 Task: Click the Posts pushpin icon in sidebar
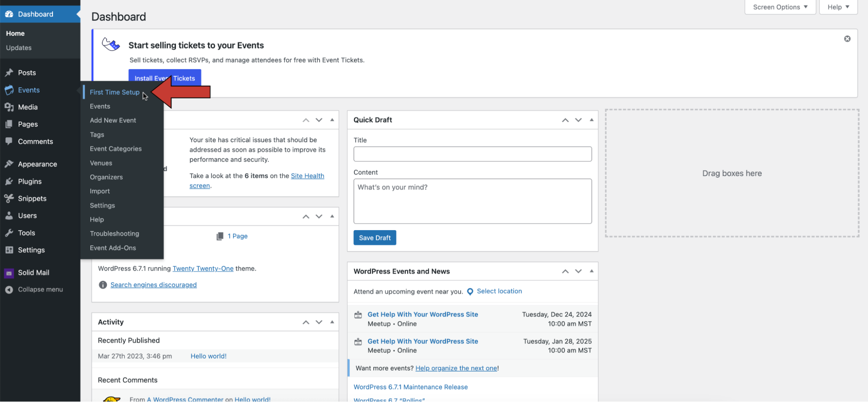pos(9,72)
